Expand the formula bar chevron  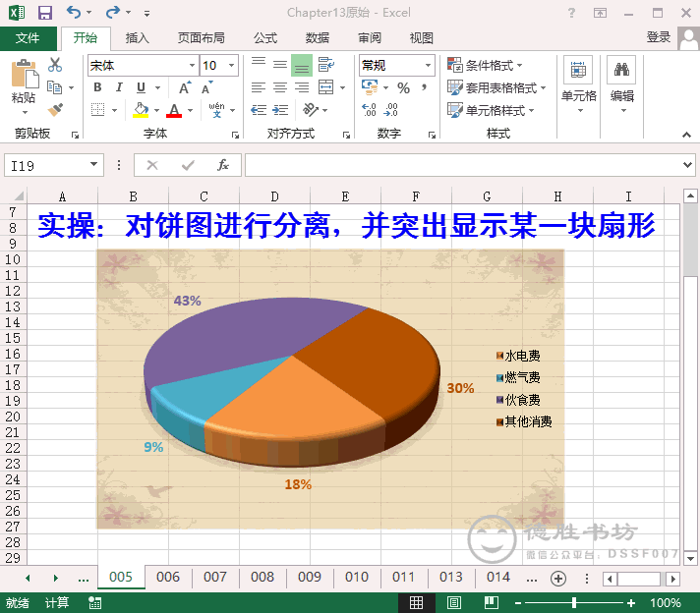(687, 165)
